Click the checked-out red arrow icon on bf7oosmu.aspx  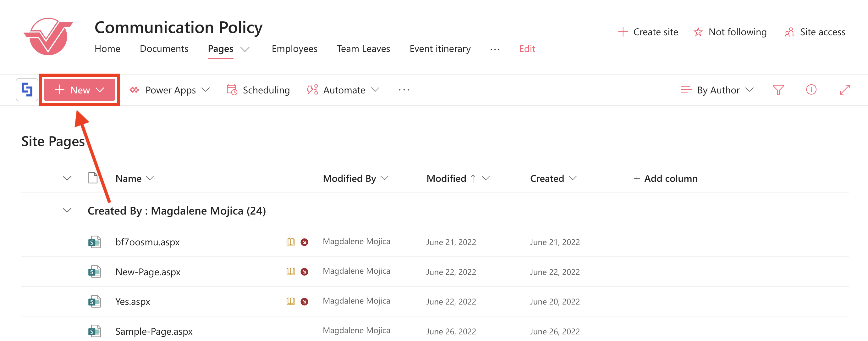tap(304, 242)
